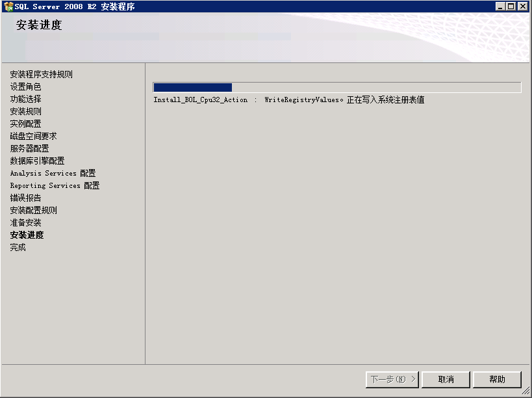Viewport: 532px width, 398px height.
Task: Click the SQL Server installer title bar icon
Action: tap(8, 7)
